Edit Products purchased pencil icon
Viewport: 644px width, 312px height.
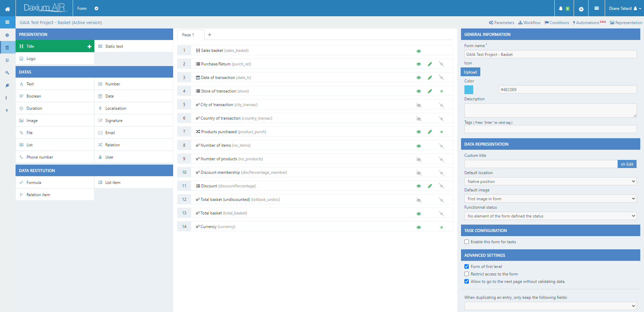coord(430,132)
